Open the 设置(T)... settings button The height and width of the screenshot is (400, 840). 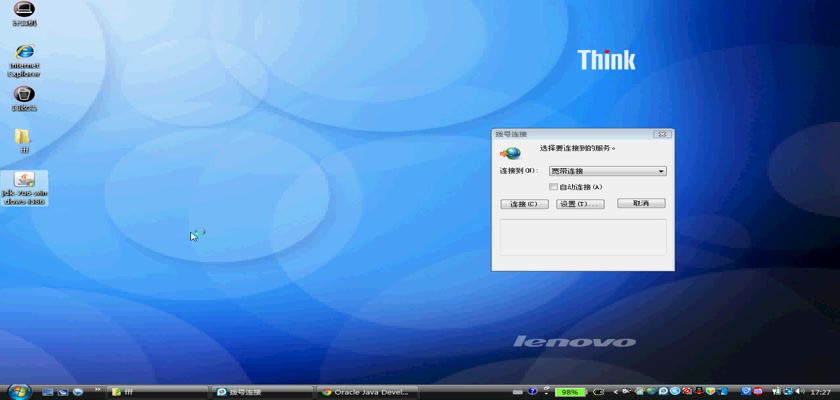coord(580,204)
